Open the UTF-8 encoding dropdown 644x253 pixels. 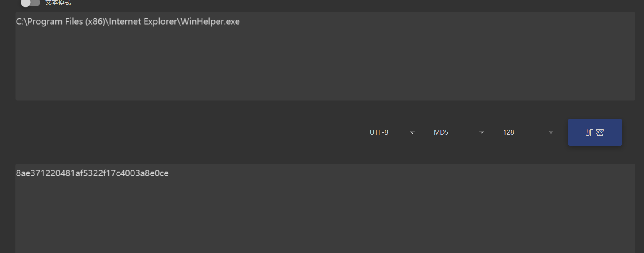[x=392, y=132]
